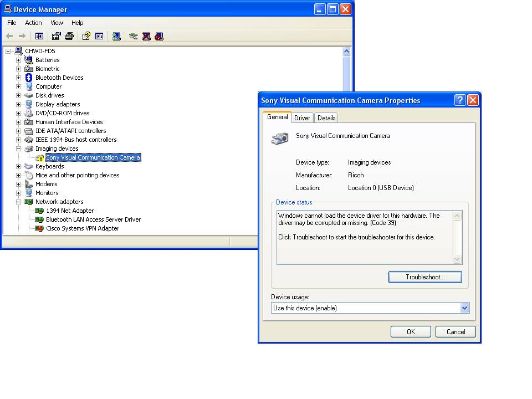The width and height of the screenshot is (532, 399).
Task: Click the Back navigation arrow
Action: [x=9, y=36]
